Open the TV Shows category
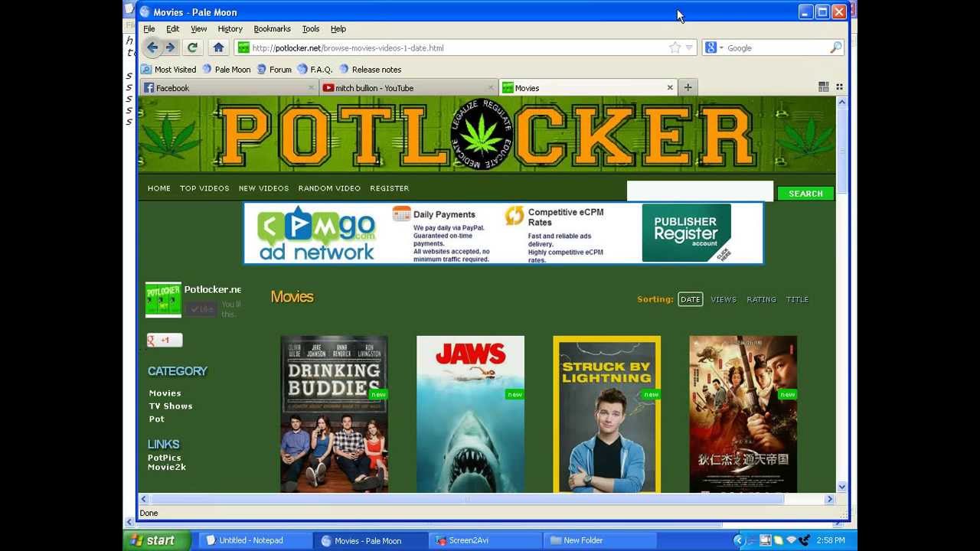 pos(171,406)
